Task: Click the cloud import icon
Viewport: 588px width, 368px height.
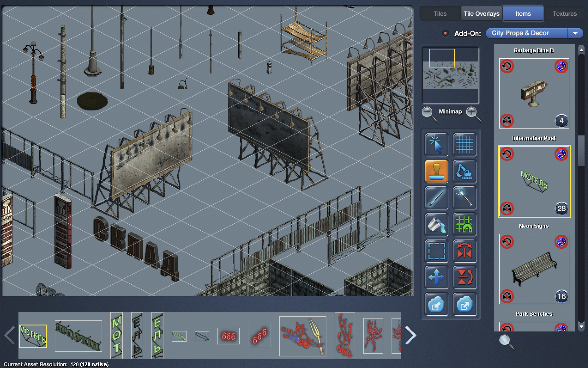Action: (x=436, y=304)
